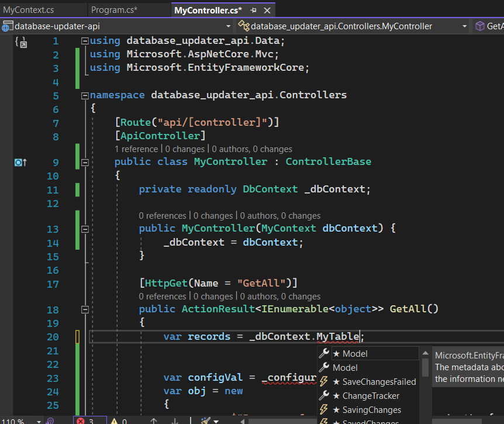Click IntelliSense list scroll-up arrow

425,353
